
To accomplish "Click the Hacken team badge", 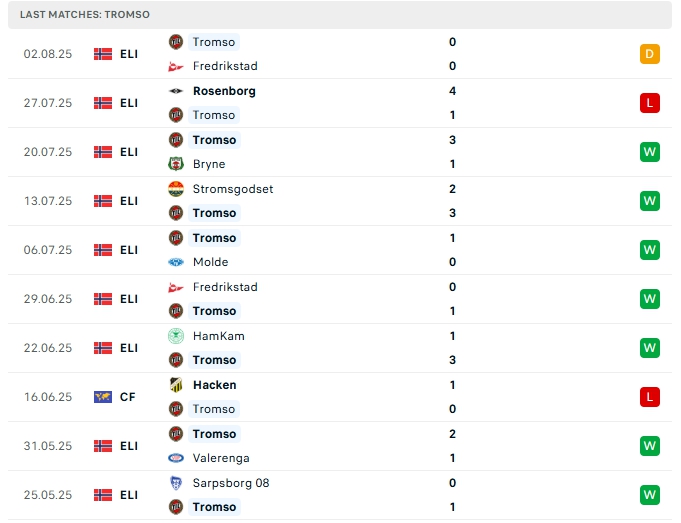I will [x=176, y=385].
